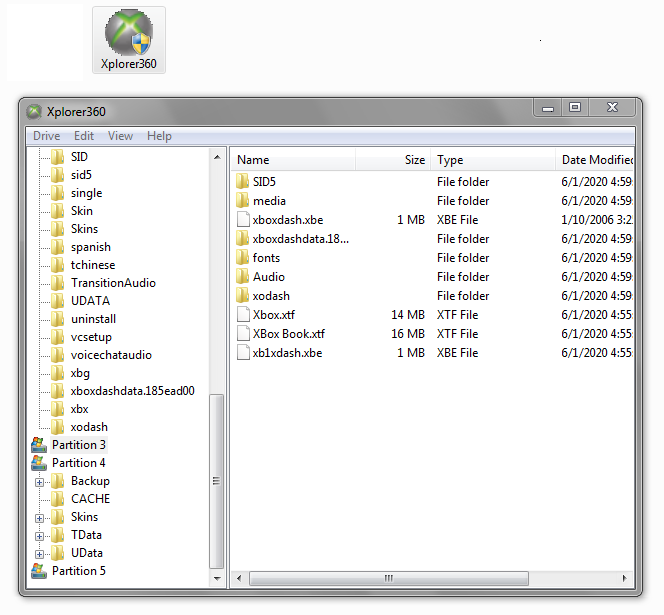Click the SID folder icon in tree
Screen dimensions: 664x615
pyautogui.click(x=58, y=157)
